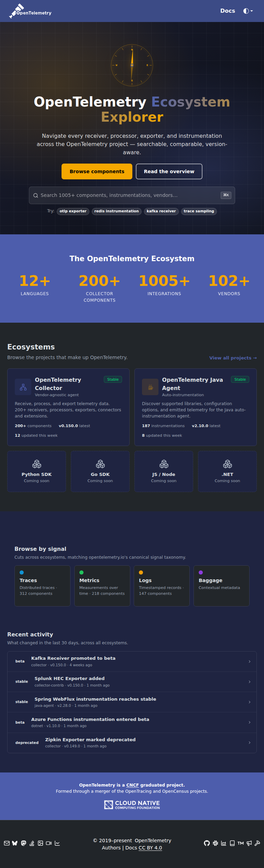The width and height of the screenshot is (264, 868).
Task: Open the OpenTelemetry Collector card title
Action: (58, 384)
